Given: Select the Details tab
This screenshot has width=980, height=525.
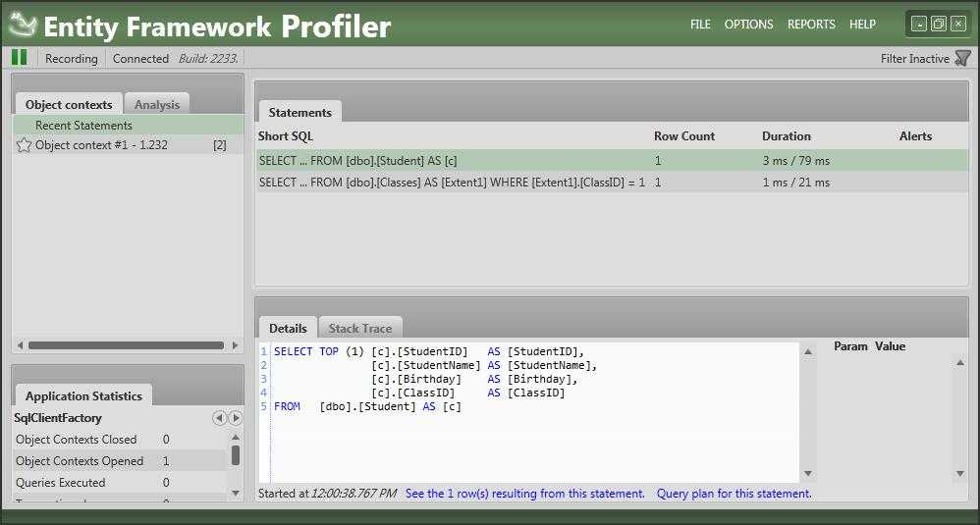Looking at the screenshot, I should pyautogui.click(x=288, y=328).
